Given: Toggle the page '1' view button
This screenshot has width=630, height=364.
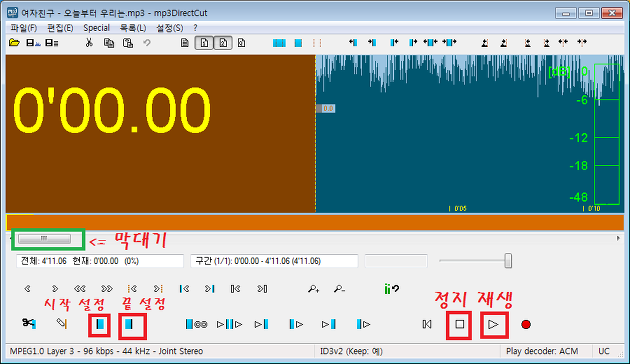Looking at the screenshot, I should tap(204, 43).
